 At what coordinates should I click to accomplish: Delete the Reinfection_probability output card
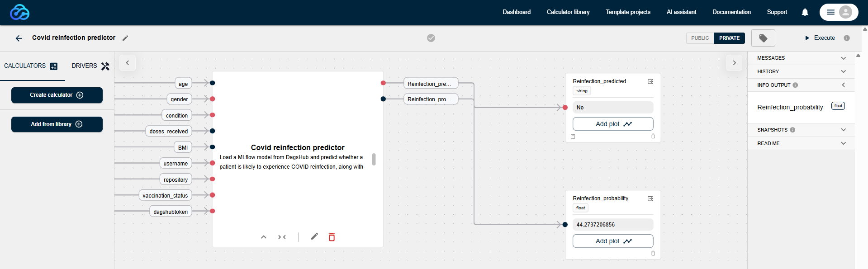(653, 253)
